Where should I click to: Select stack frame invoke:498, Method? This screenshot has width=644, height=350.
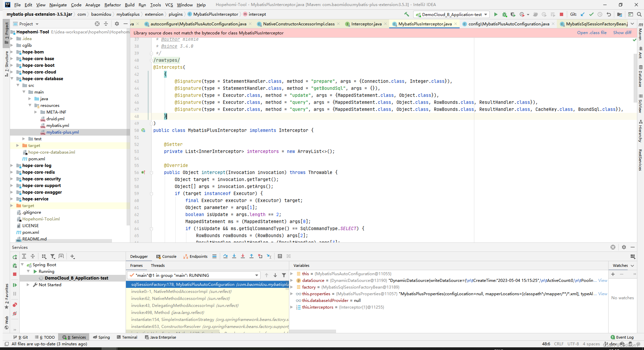point(168,312)
